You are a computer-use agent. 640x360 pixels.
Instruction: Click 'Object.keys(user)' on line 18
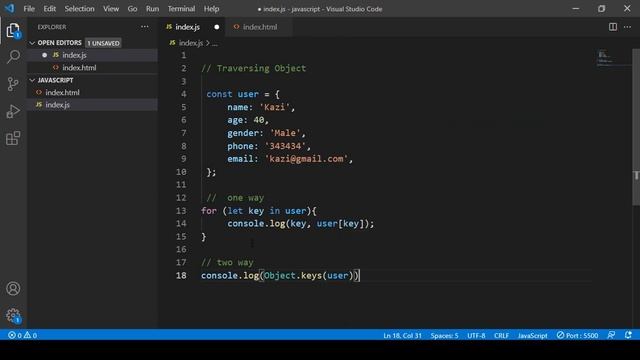[308, 276]
